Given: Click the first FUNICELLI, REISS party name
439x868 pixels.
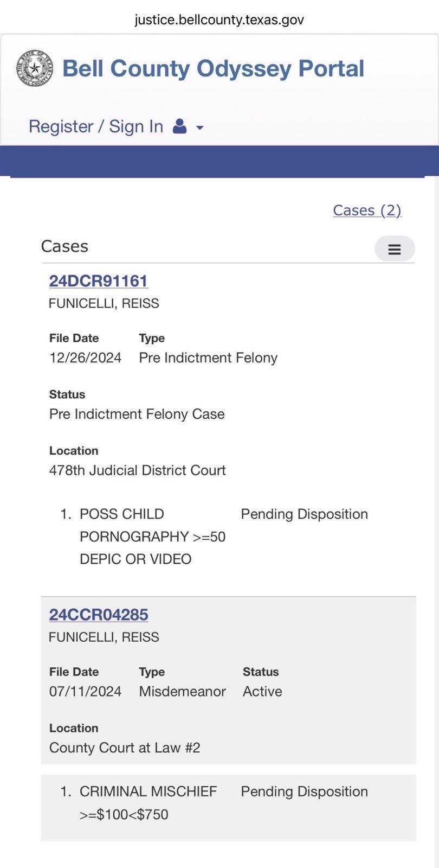Looking at the screenshot, I should (x=104, y=303).
